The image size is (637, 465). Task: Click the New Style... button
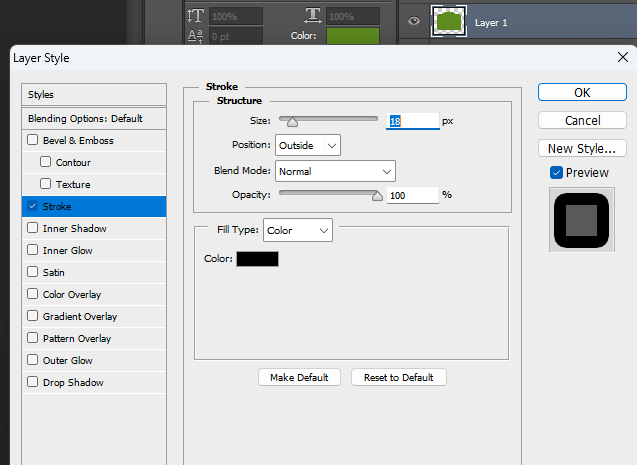(x=582, y=148)
